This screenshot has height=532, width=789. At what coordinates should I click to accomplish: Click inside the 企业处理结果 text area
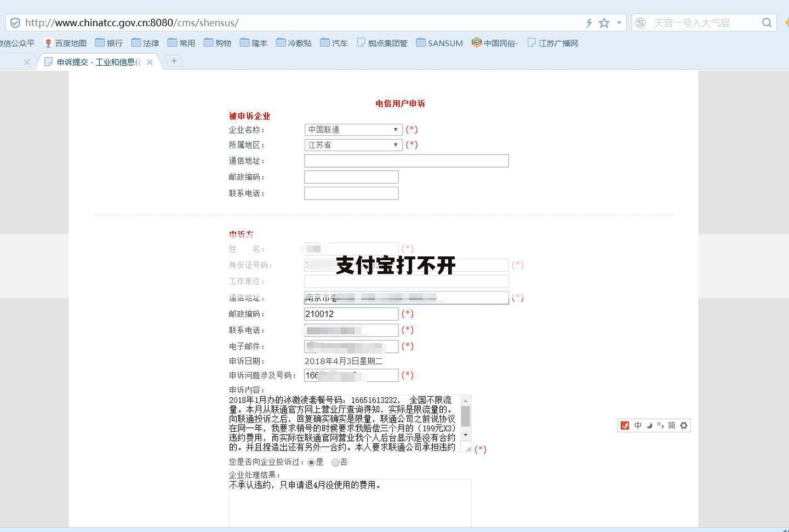click(x=350, y=504)
